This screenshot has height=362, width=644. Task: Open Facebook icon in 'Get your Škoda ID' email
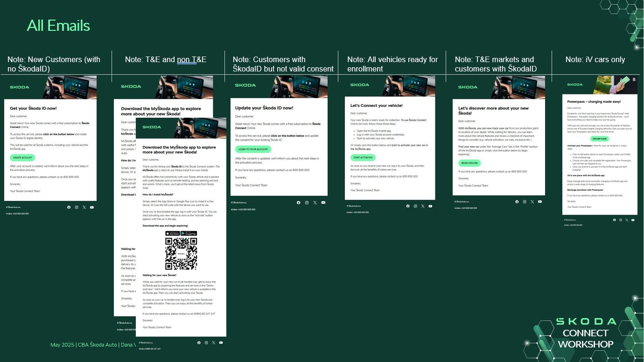[x=69, y=207]
